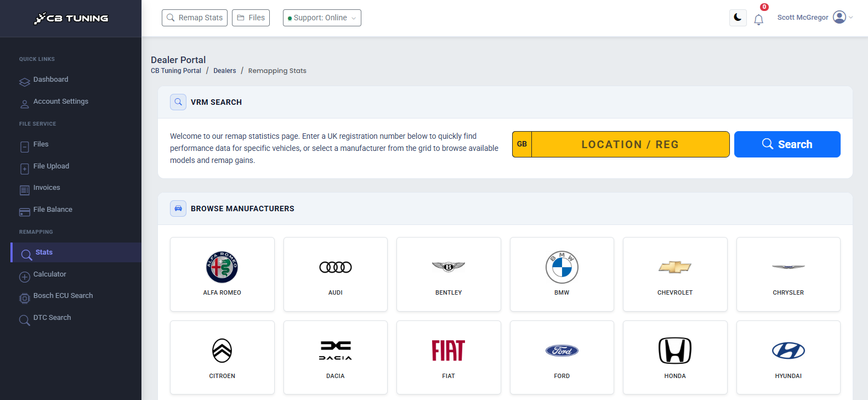Expand the Support: Online dropdown
The image size is (868, 400).
click(322, 18)
